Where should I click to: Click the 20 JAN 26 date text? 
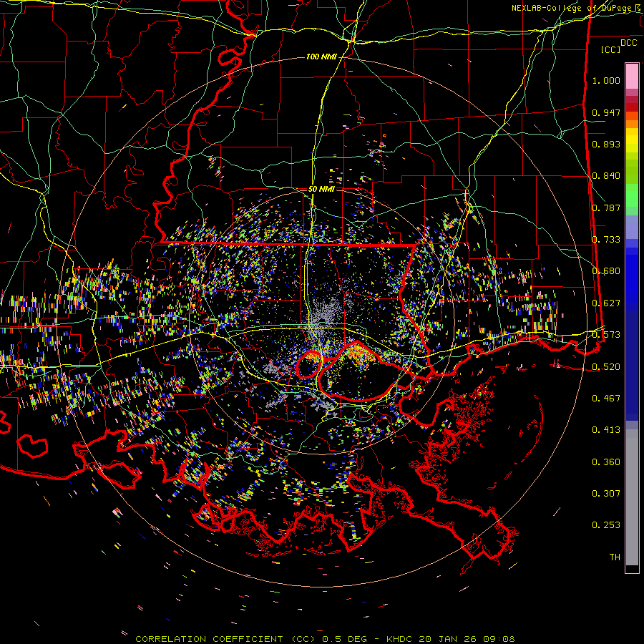click(x=448, y=639)
